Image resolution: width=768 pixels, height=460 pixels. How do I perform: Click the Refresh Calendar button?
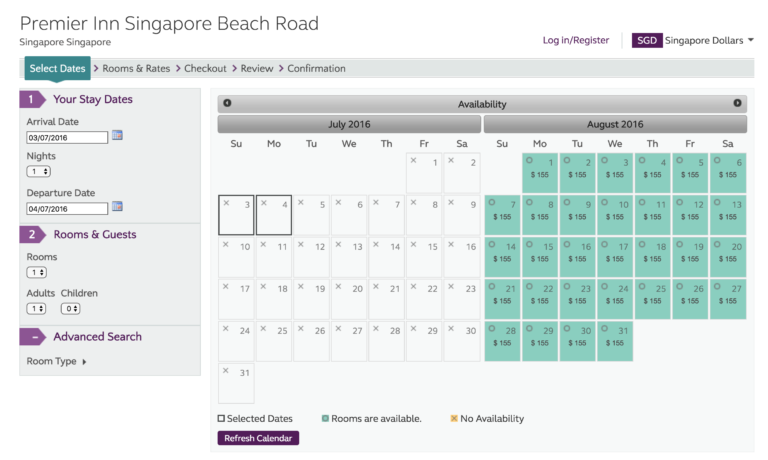[258, 438]
